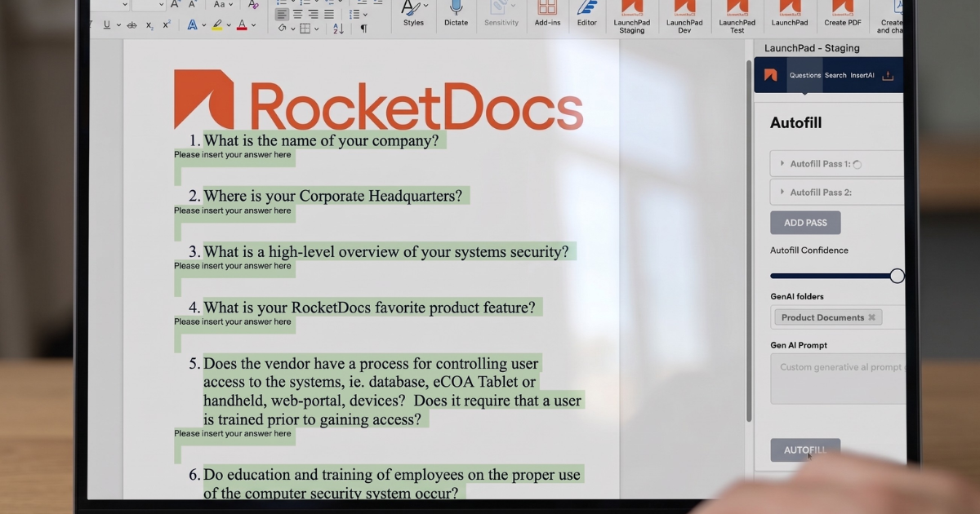Click the Sensitivity ribbon button

coord(501,14)
